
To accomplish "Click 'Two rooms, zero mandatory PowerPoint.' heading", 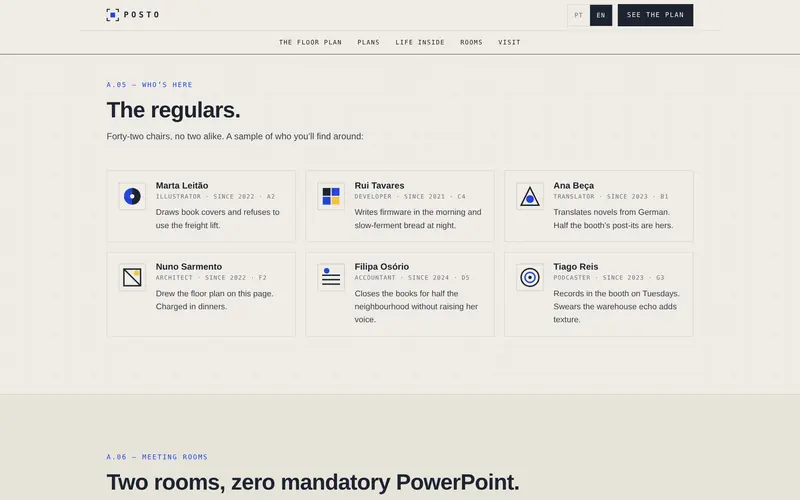I will click(313, 482).
